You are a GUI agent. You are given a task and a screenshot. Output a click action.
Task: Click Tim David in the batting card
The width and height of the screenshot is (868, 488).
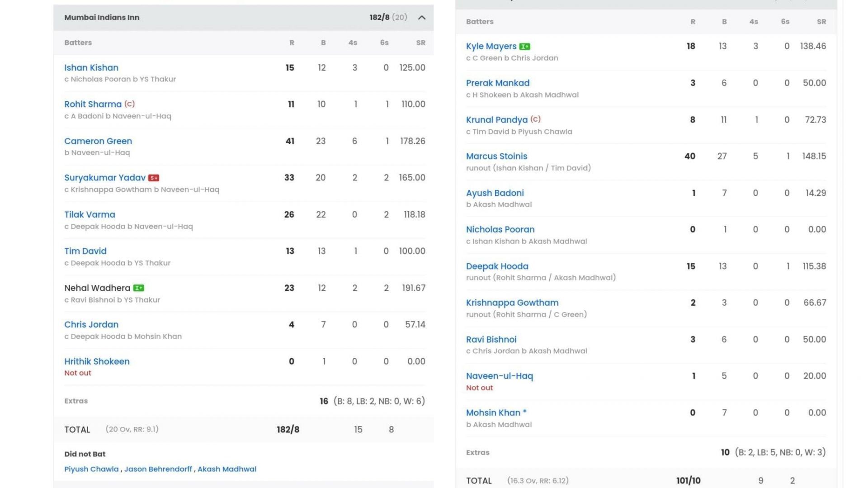(85, 251)
